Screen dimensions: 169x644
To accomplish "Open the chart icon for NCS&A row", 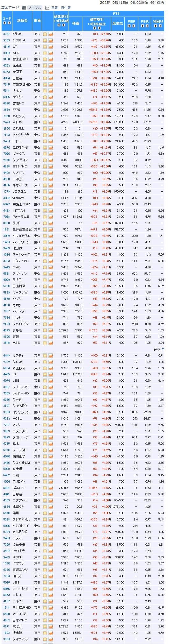I will click(51, 40).
